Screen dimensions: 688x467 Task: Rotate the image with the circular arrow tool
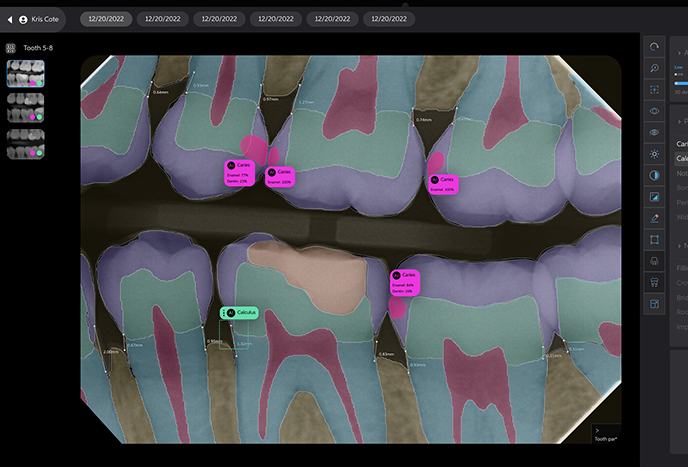[654, 47]
